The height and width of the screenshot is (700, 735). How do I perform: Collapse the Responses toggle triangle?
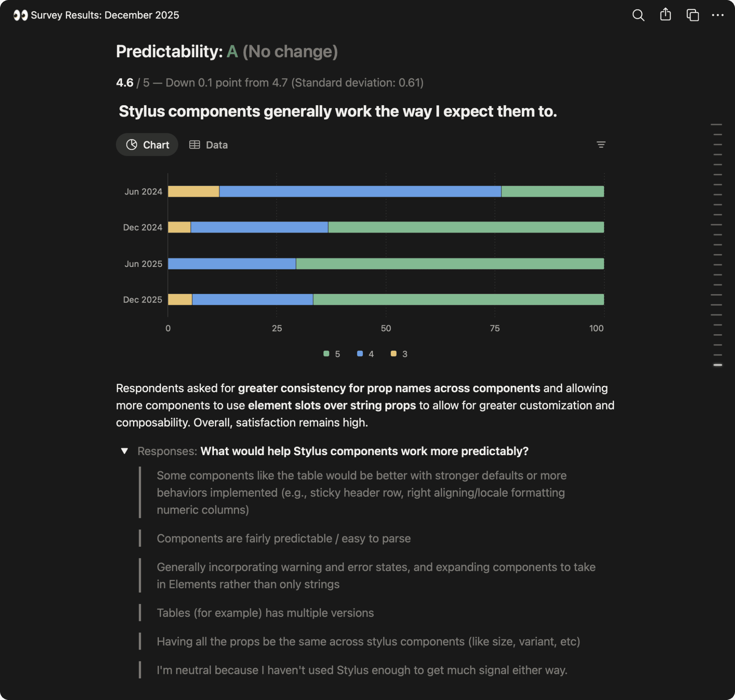(x=125, y=451)
